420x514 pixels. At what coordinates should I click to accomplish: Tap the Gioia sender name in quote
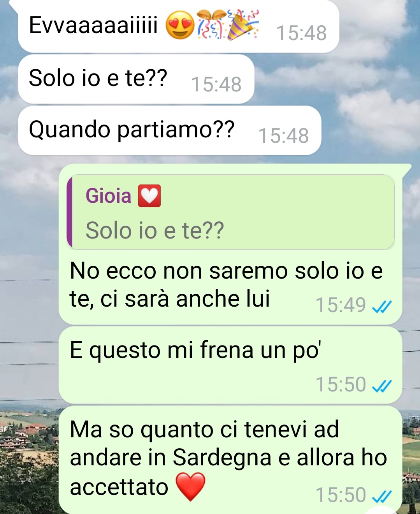(108, 196)
